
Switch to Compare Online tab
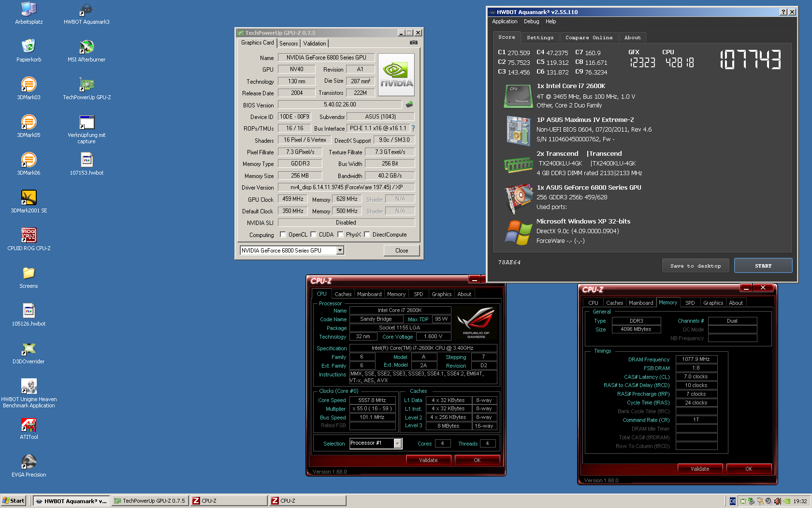(x=589, y=37)
